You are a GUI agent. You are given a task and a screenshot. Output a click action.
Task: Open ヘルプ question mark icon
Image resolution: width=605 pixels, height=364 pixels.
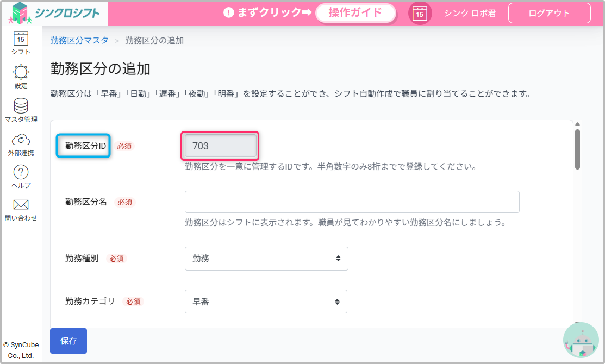(21, 173)
